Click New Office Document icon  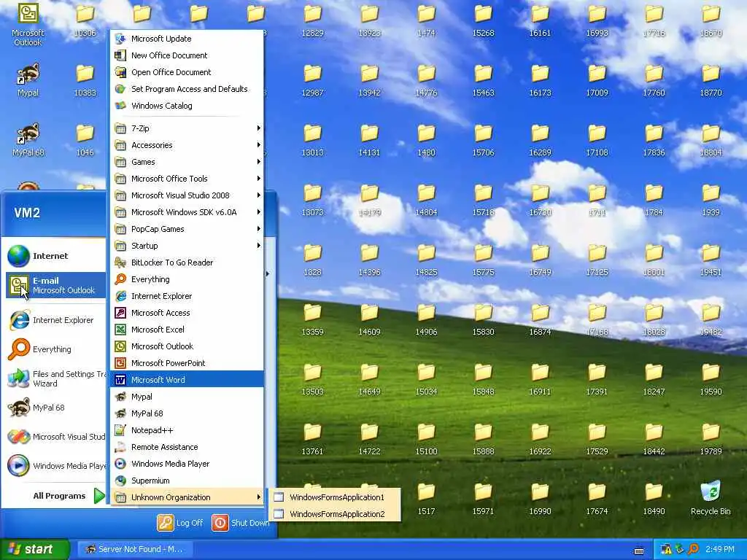(120, 55)
